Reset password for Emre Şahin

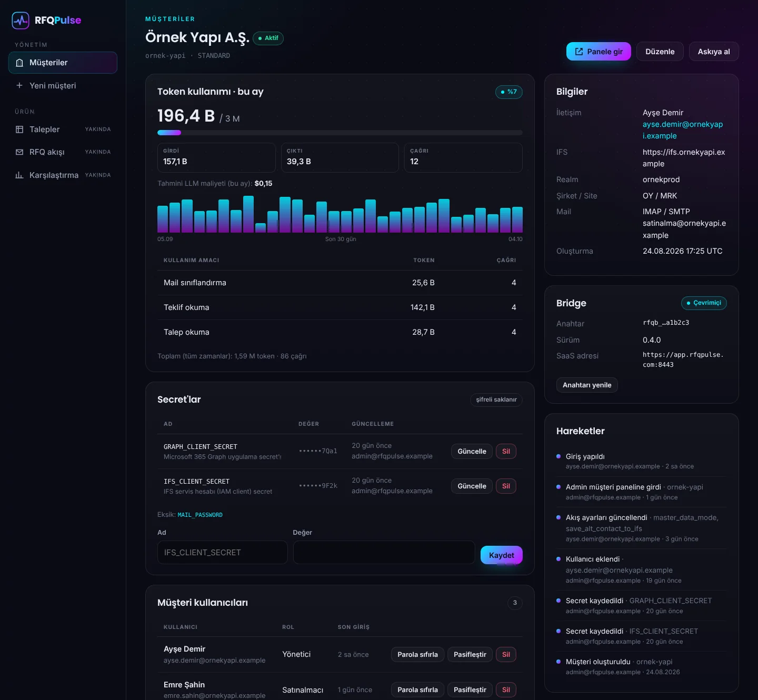pos(417,690)
